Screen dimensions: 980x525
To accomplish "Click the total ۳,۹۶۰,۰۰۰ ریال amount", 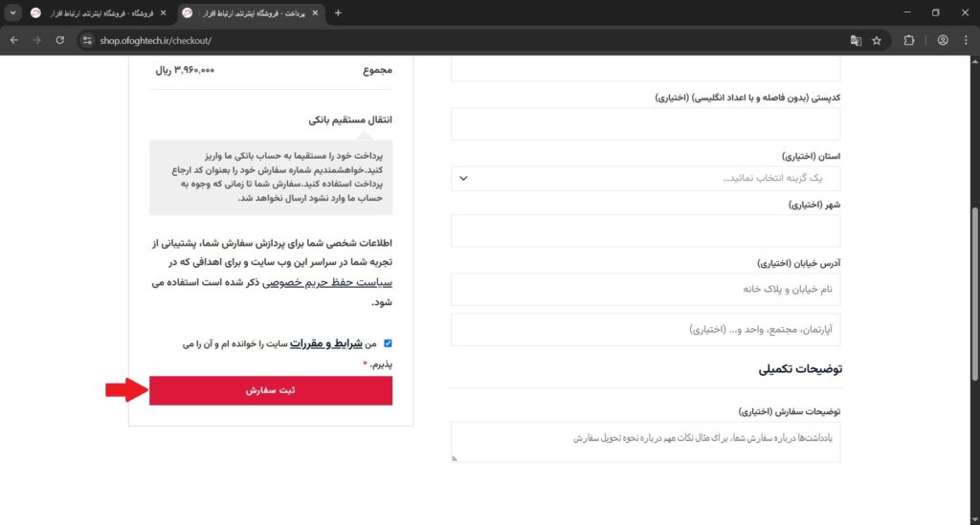I will 185,70.
